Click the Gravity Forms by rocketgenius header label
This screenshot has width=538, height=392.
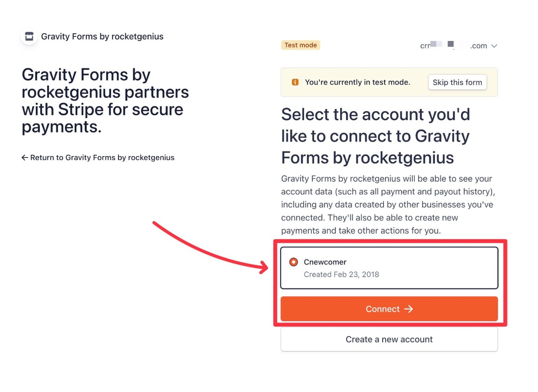click(x=102, y=36)
